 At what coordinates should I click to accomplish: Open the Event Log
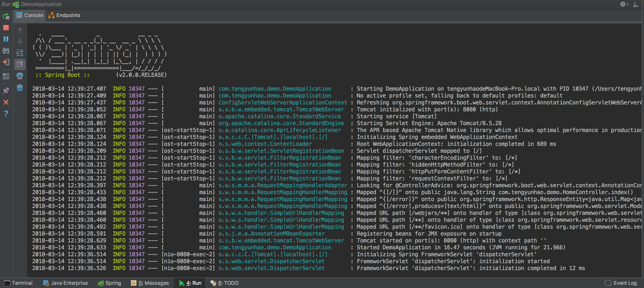(621, 283)
